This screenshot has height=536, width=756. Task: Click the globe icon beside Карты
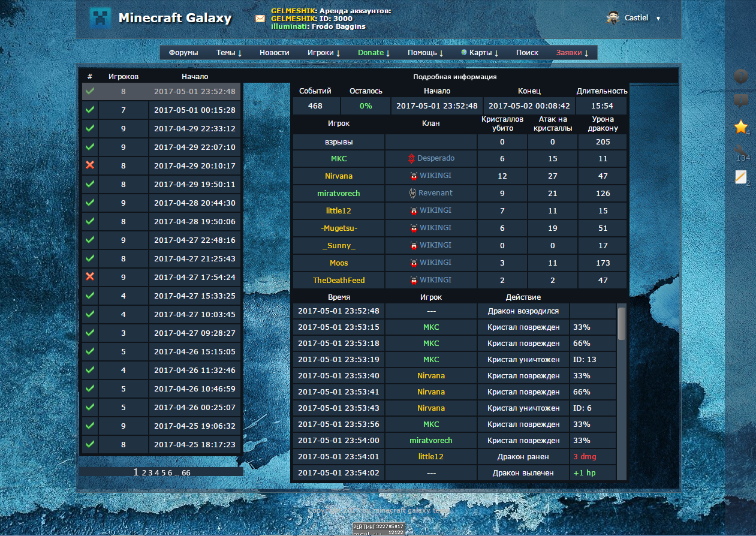[x=464, y=52]
